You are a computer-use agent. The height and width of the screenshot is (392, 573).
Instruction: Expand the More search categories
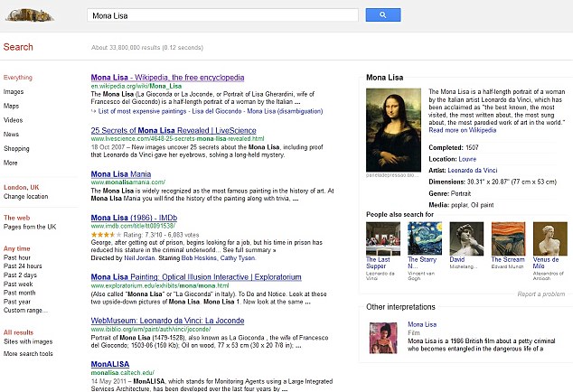click(x=10, y=163)
